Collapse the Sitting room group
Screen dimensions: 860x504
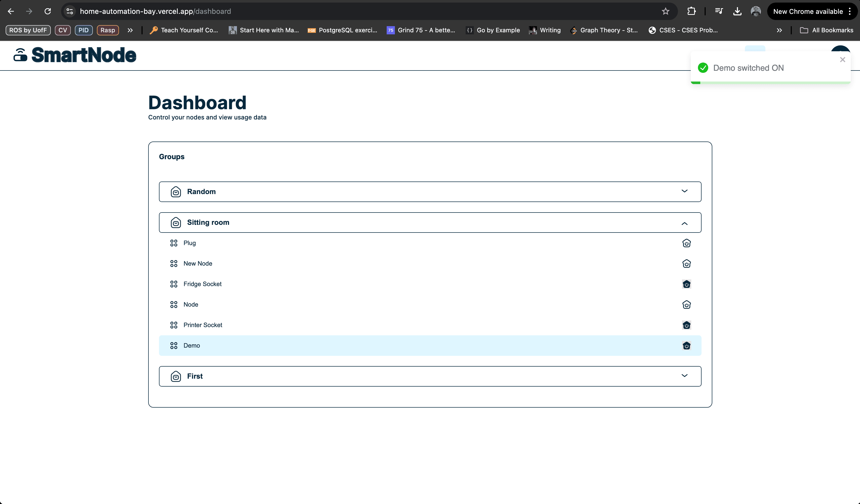point(684,223)
